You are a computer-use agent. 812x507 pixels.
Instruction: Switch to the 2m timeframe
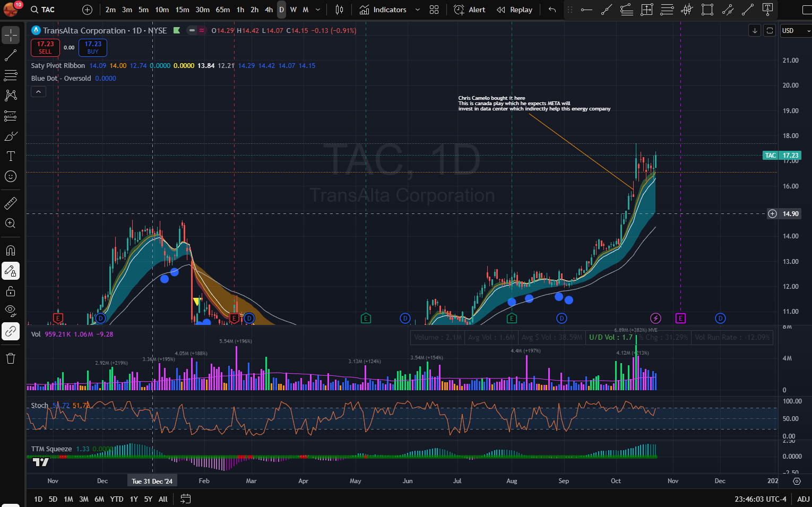tap(110, 10)
